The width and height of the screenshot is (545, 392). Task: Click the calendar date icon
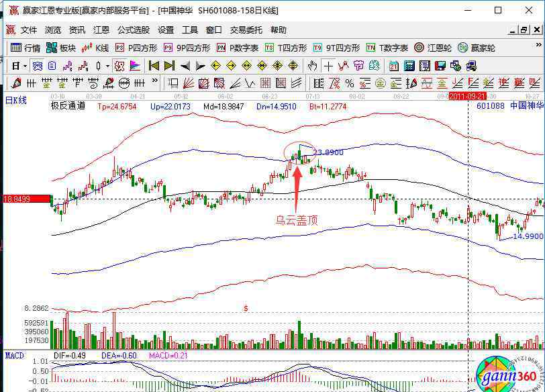tap(394, 66)
